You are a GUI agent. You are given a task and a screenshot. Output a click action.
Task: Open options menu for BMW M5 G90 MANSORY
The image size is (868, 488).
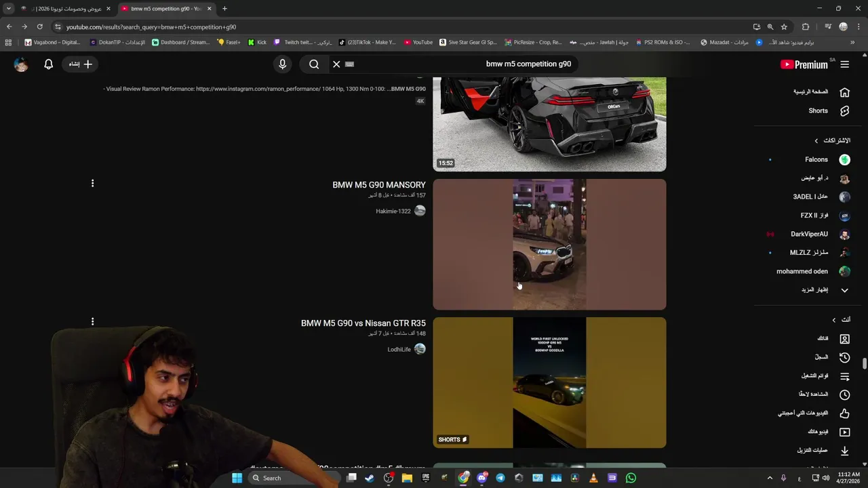[x=93, y=183]
